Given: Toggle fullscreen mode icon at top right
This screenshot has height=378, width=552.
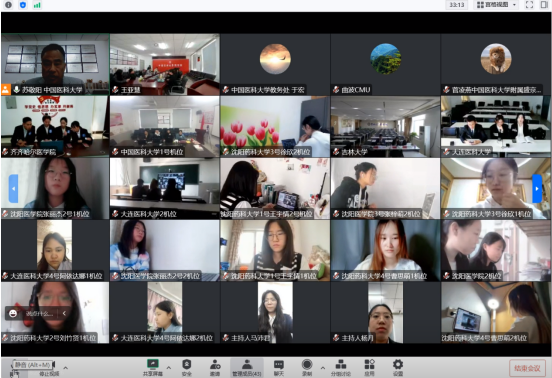Looking at the screenshot, I should [x=529, y=5].
